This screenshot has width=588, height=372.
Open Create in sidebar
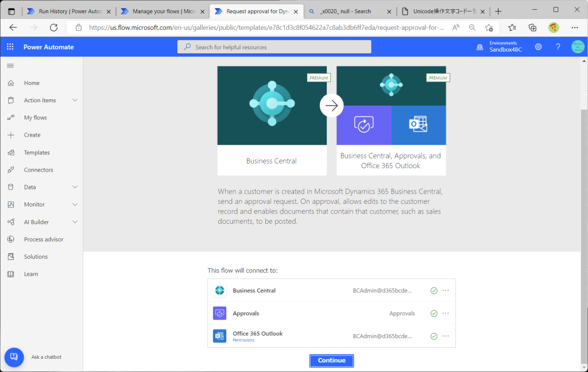[x=32, y=135]
